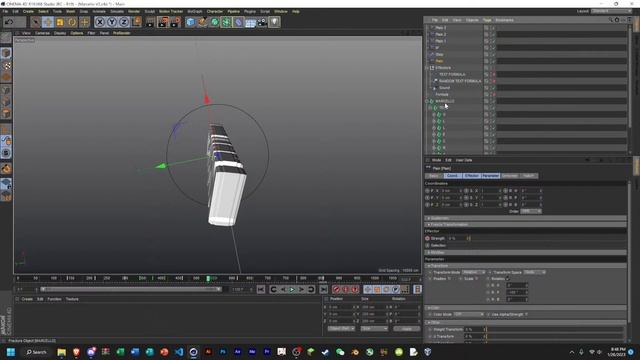Viewport: 640px width, 360px height.
Task: Toggle the X axis lock
Action: click(100, 22)
